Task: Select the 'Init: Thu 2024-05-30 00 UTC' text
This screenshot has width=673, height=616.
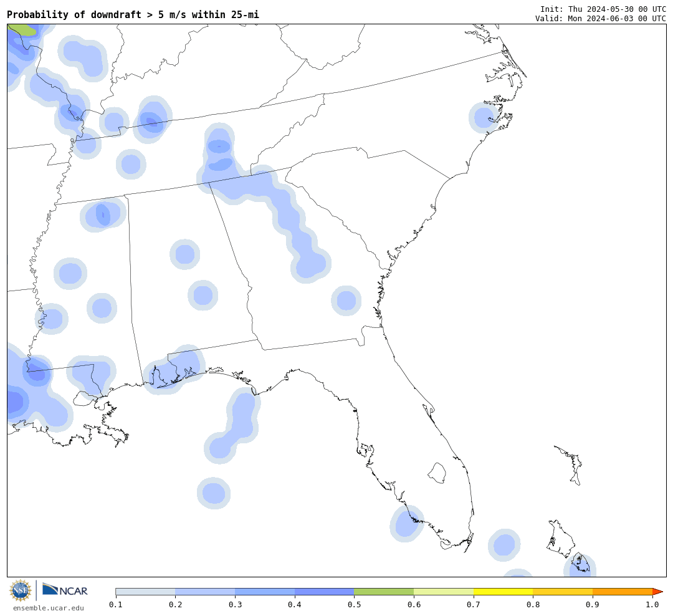Action: pos(603,9)
